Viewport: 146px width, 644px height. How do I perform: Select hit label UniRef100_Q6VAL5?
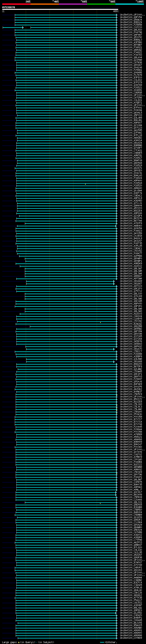(131, 112)
